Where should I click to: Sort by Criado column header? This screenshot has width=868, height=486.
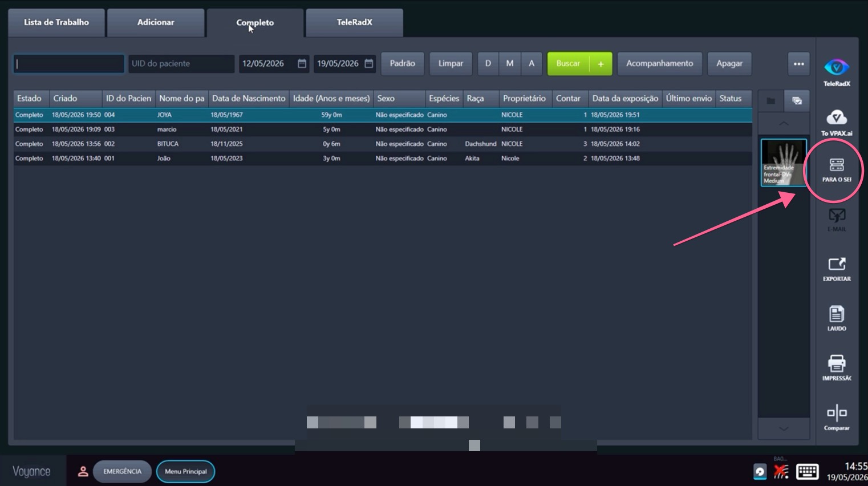(76, 99)
